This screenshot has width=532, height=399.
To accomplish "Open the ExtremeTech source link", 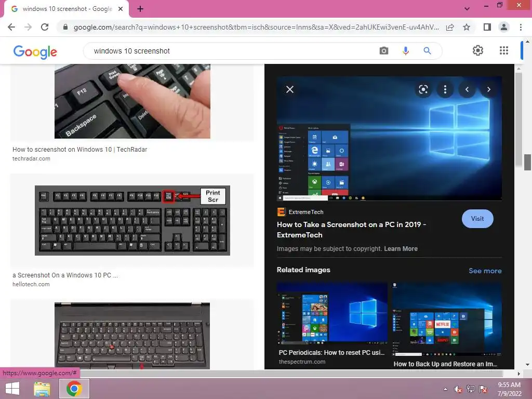I will click(300, 212).
